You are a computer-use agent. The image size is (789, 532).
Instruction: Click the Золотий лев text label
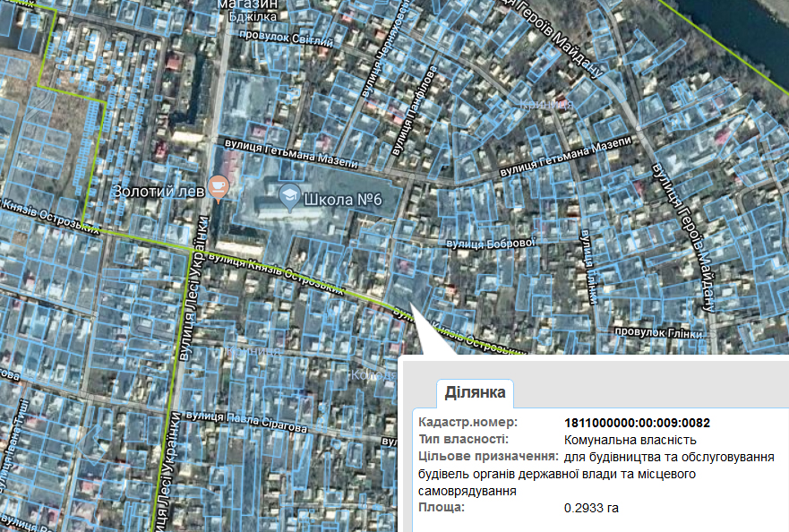click(158, 192)
